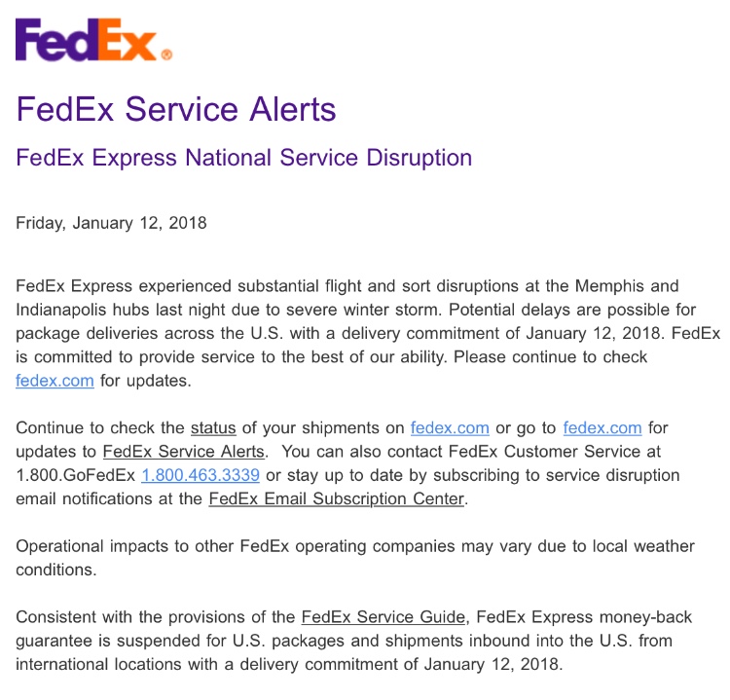Open the underlined FedEx Service Alerts link

click(183, 452)
